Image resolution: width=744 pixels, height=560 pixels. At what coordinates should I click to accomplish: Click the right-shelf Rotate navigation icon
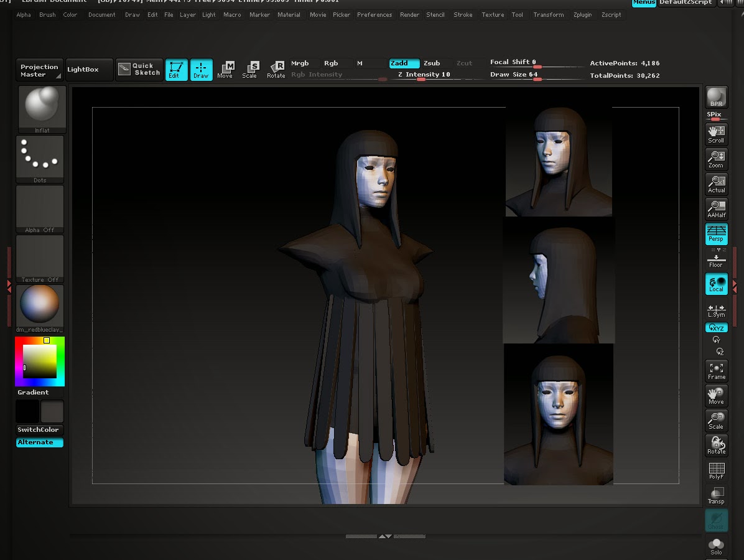pyautogui.click(x=716, y=445)
